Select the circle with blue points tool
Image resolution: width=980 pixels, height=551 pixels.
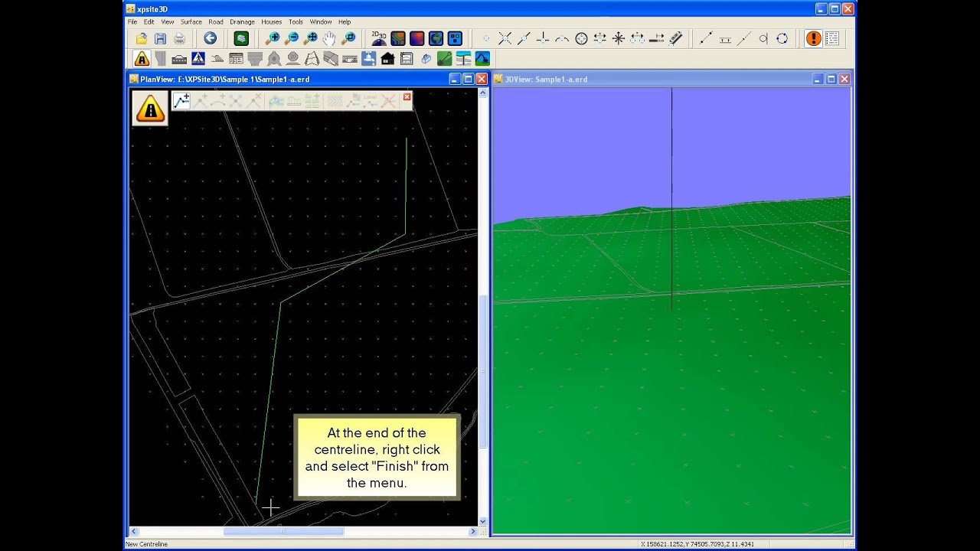[x=782, y=38]
